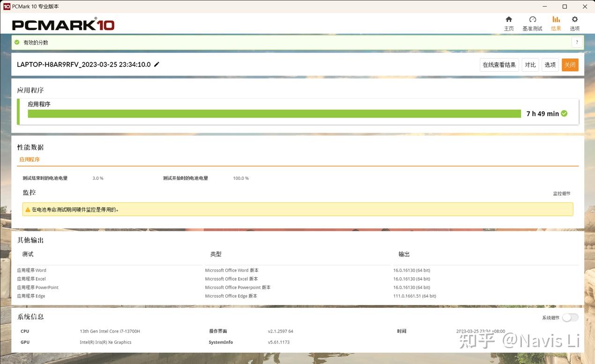Click result name LAPTOP-H8AR9RFV text
The height and width of the screenshot is (364, 595).
point(84,64)
